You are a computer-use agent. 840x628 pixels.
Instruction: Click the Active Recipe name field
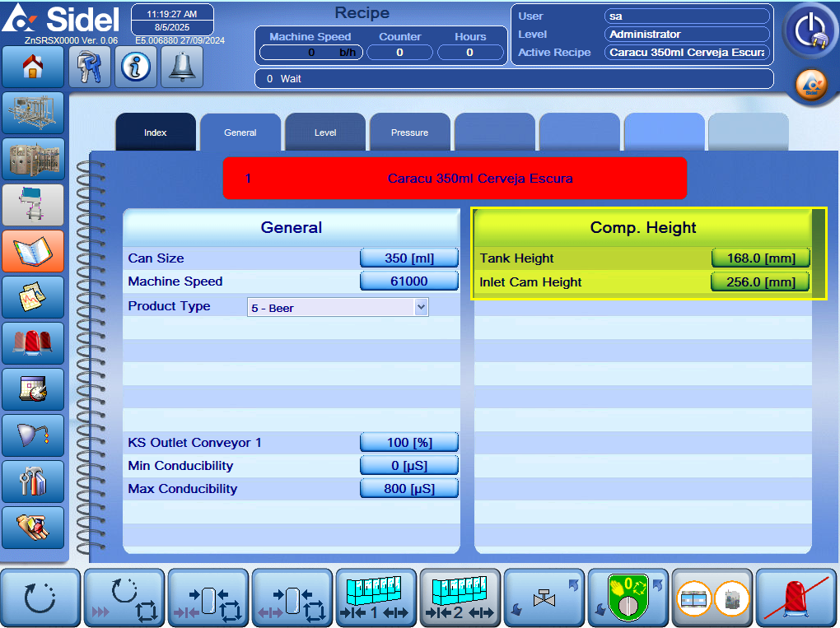pos(688,53)
